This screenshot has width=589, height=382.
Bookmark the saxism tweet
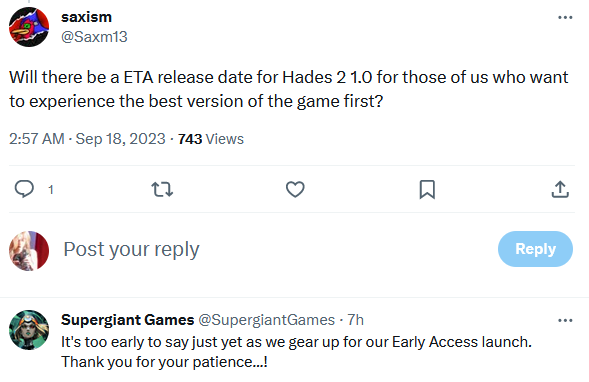(427, 189)
